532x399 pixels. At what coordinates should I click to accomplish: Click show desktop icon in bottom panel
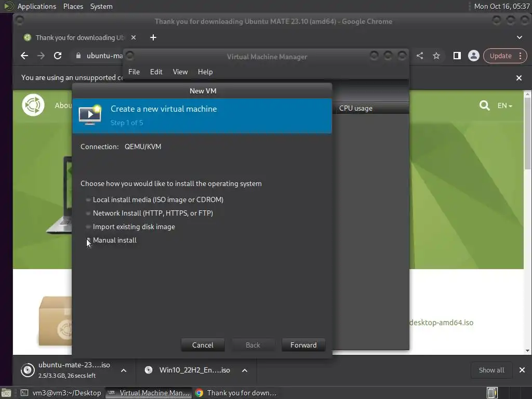click(6, 393)
